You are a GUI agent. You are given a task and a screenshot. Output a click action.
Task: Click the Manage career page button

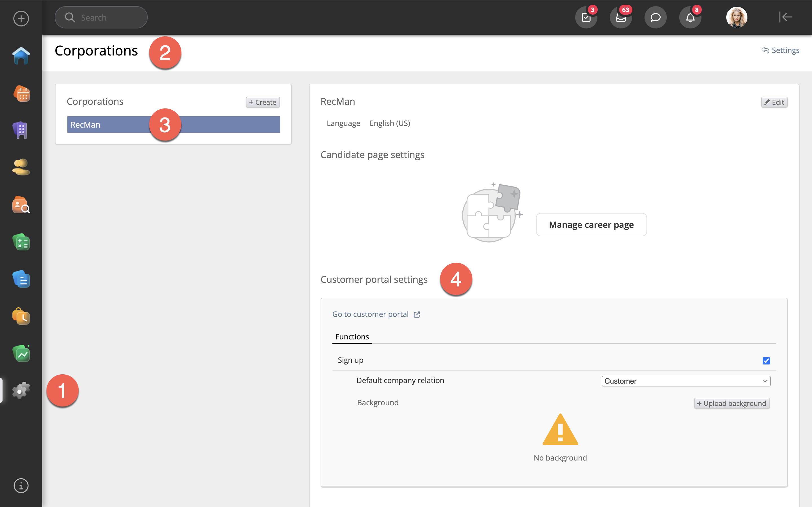point(591,225)
